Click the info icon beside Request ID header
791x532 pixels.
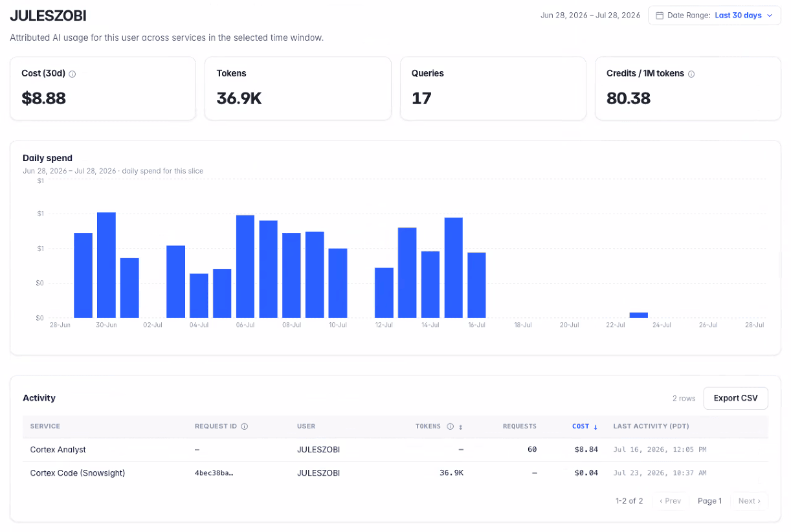click(x=244, y=427)
